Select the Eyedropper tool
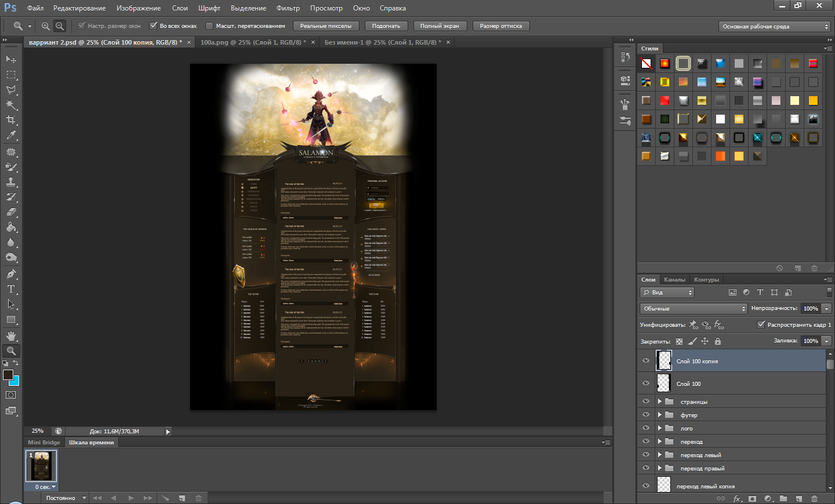Image resolution: width=835 pixels, height=504 pixels. [x=11, y=135]
